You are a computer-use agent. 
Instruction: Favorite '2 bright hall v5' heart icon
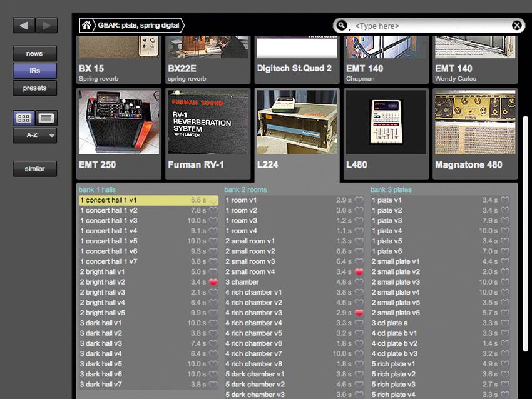click(213, 313)
